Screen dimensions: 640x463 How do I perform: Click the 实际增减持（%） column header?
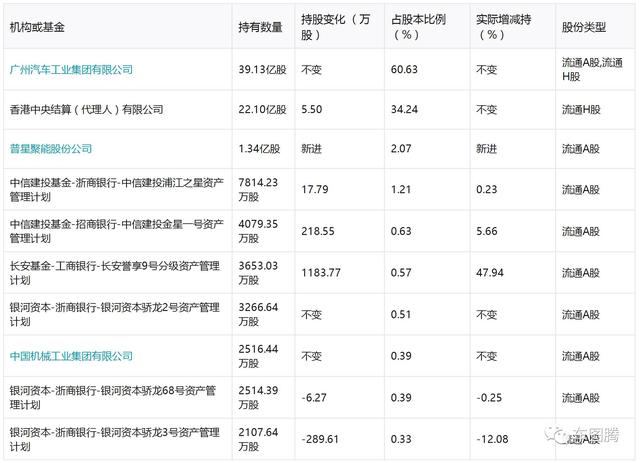(x=503, y=27)
